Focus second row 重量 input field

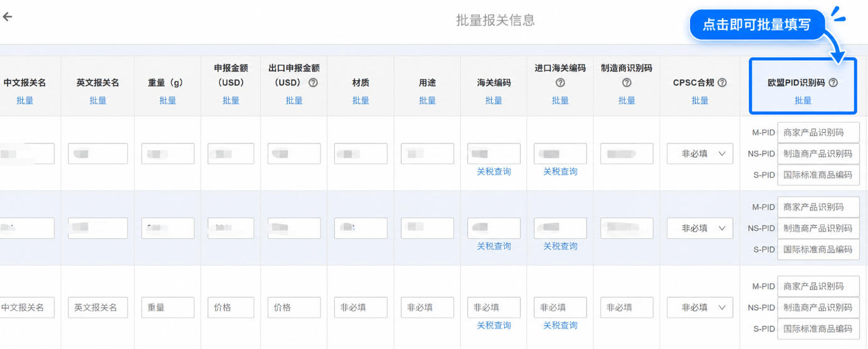(167, 228)
